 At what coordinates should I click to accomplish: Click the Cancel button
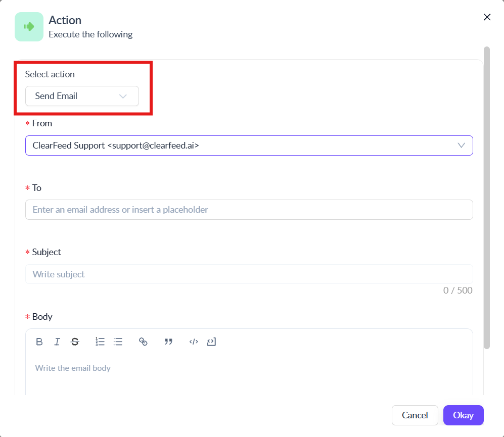tap(415, 415)
